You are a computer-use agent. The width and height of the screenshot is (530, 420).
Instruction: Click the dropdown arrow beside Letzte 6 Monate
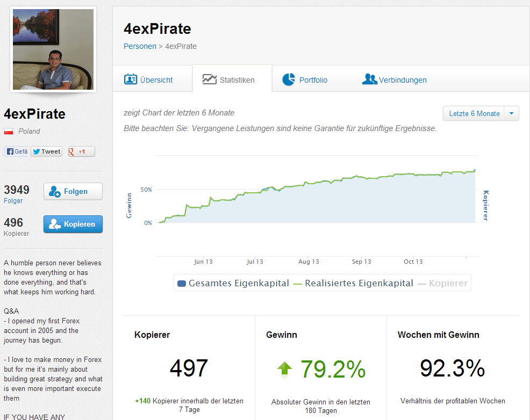512,113
